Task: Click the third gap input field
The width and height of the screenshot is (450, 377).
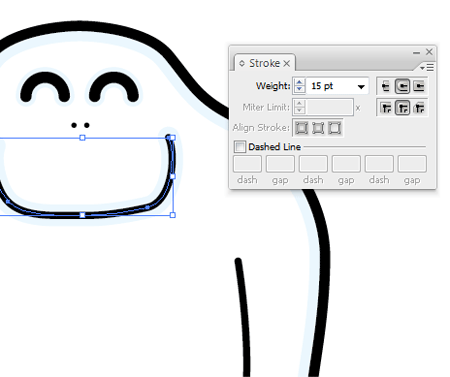Action: click(412, 164)
